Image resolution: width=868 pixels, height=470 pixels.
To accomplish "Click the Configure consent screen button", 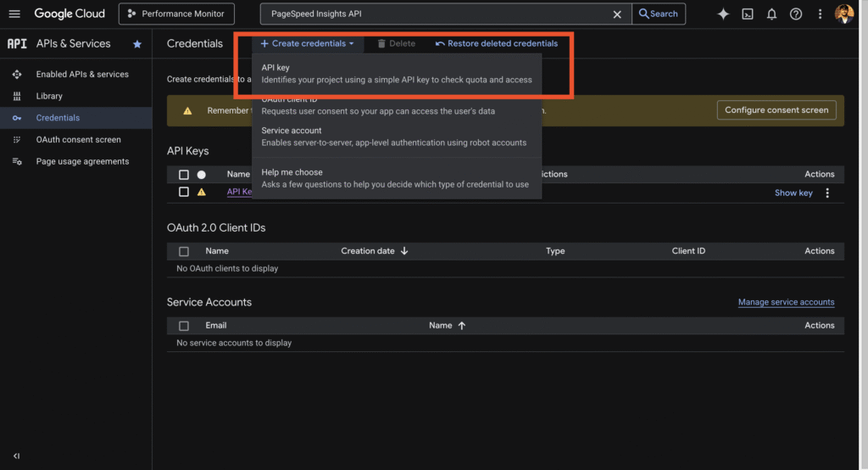I will click(x=776, y=110).
